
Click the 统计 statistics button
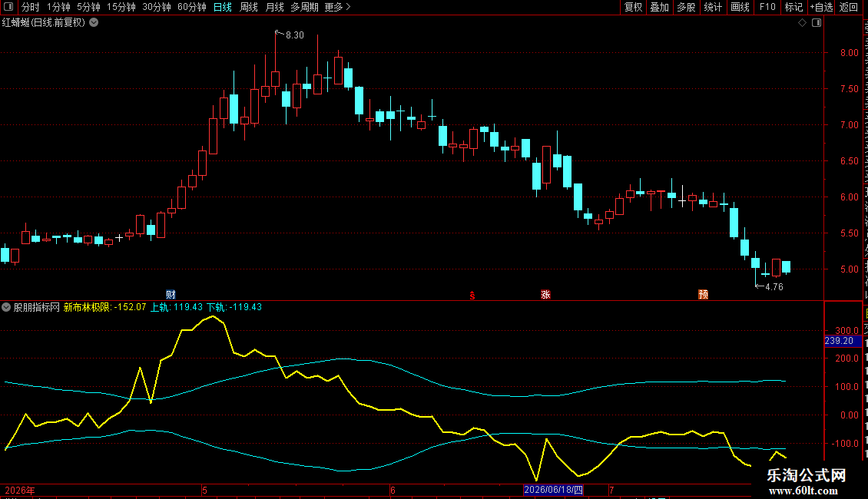coord(713,7)
